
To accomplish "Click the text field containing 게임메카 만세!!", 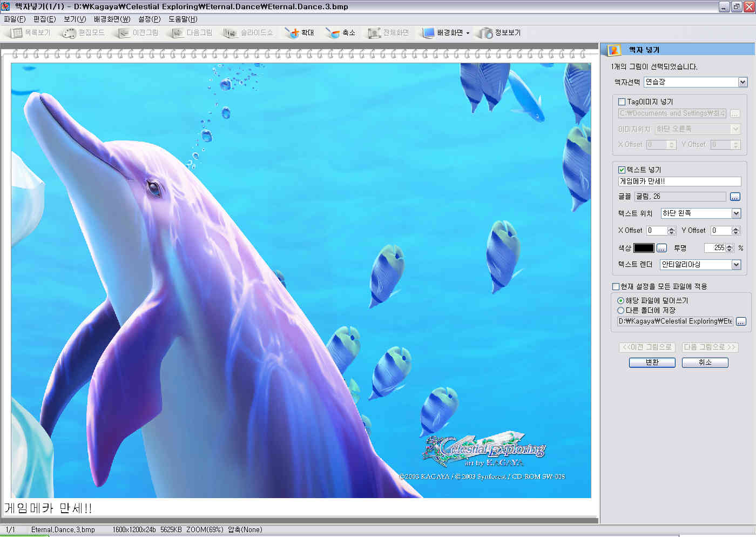I will [679, 182].
